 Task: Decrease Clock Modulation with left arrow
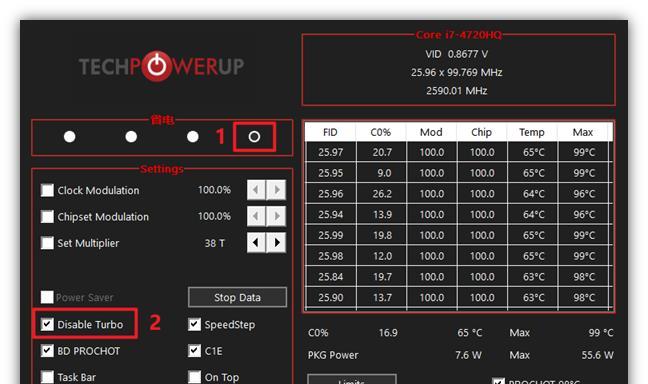click(x=256, y=190)
